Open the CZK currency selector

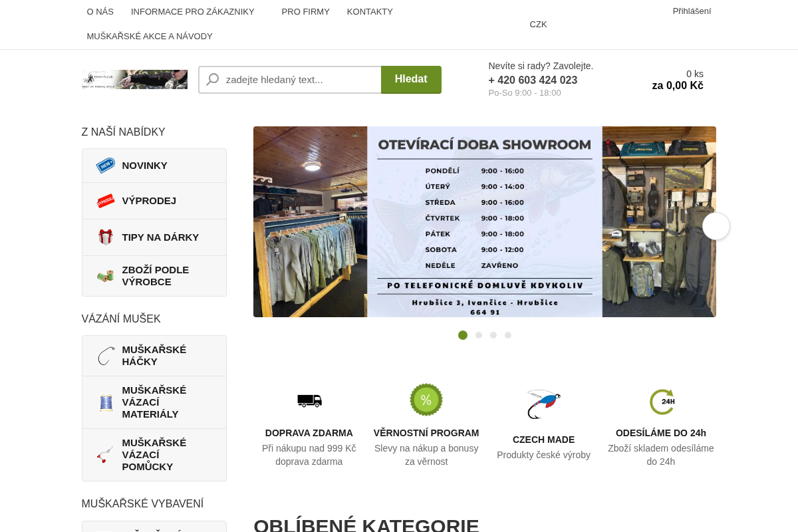pos(539,25)
